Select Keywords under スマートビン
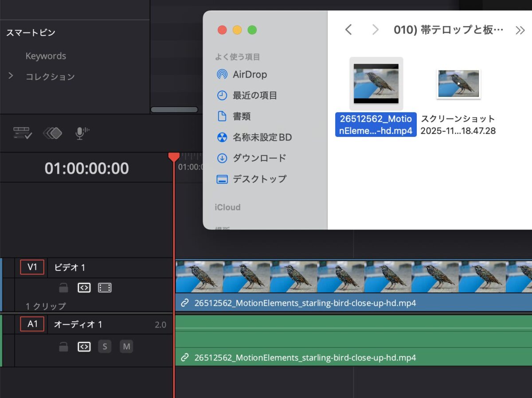Viewport: 532px width, 398px height. (x=46, y=56)
